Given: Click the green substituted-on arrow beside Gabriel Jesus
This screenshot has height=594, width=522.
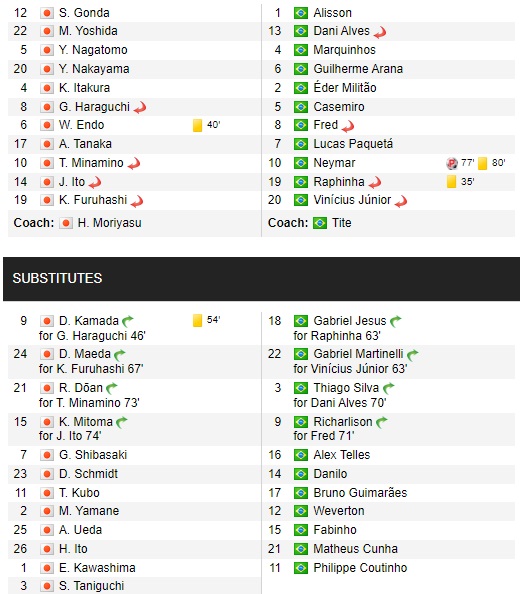Looking at the screenshot, I should 396,322.
